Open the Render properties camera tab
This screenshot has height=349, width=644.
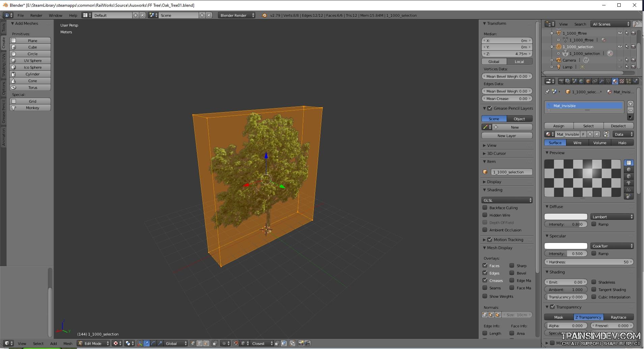coord(561,81)
